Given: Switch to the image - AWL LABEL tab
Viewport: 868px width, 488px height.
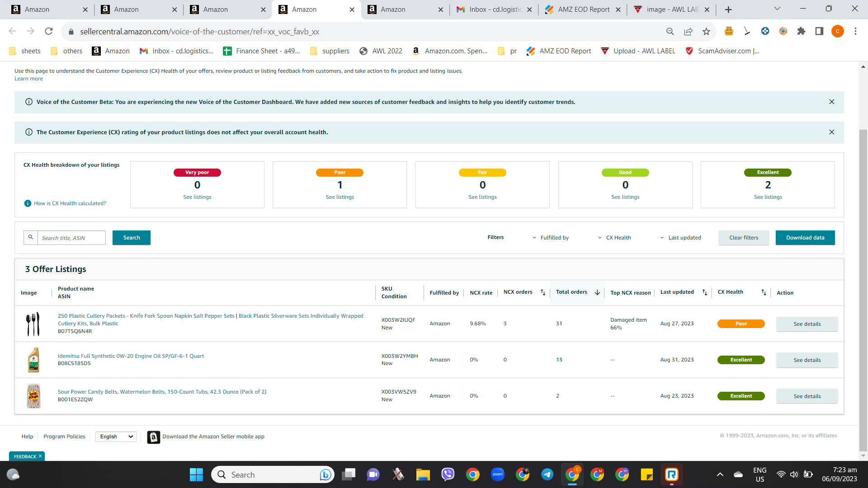Looking at the screenshot, I should coord(672,9).
